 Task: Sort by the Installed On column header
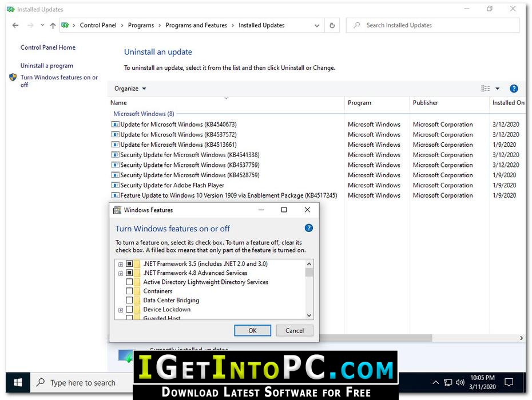tap(508, 103)
